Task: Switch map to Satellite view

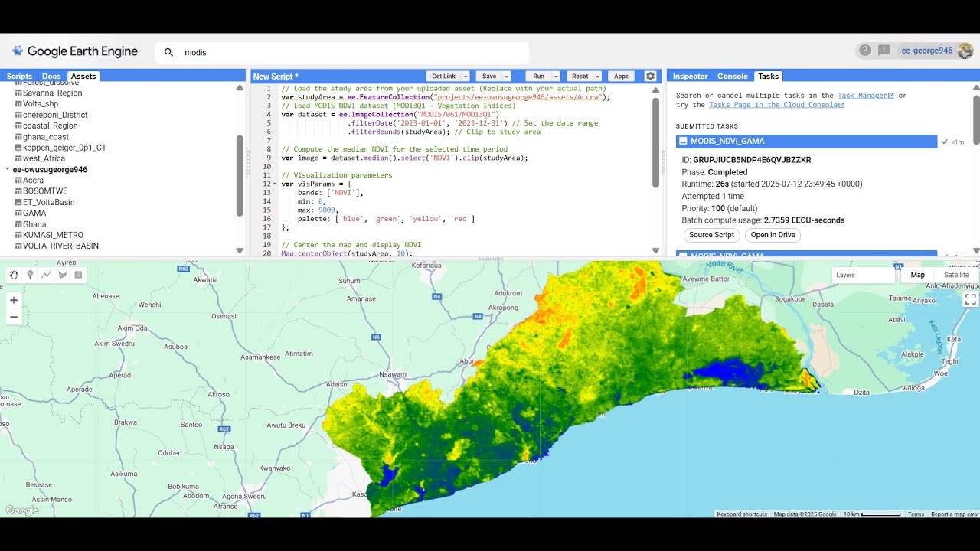Action: (956, 275)
